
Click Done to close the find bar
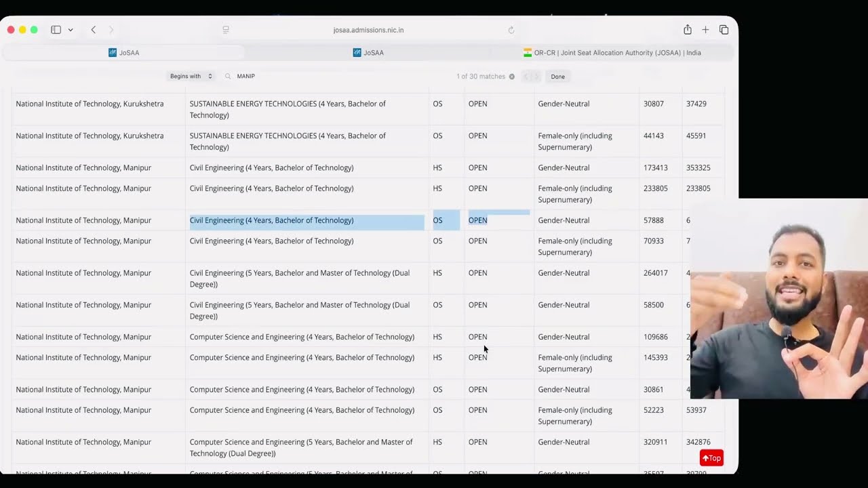click(x=557, y=77)
